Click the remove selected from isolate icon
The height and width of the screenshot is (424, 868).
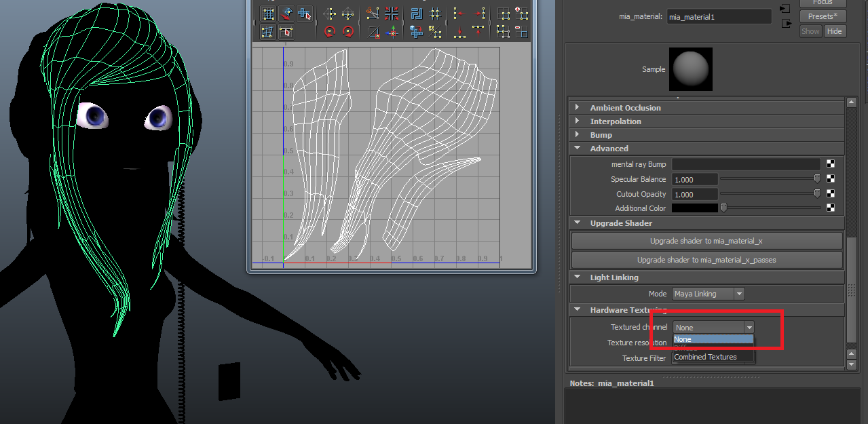pos(521,31)
